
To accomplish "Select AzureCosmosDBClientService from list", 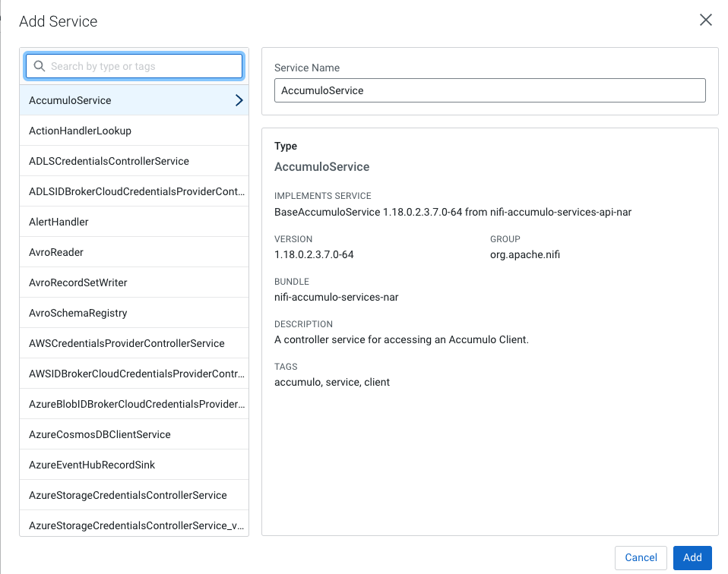I will pos(100,434).
